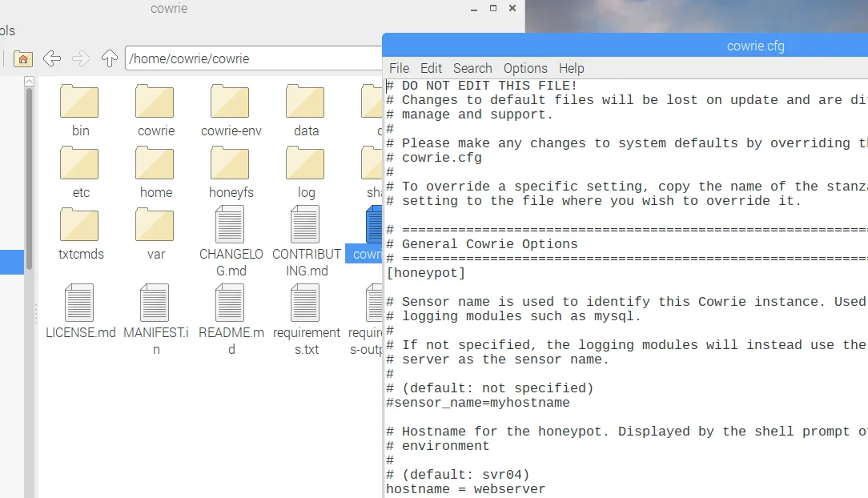Screen dimensions: 868x498
Task: Select the log folder
Action: [x=306, y=163]
